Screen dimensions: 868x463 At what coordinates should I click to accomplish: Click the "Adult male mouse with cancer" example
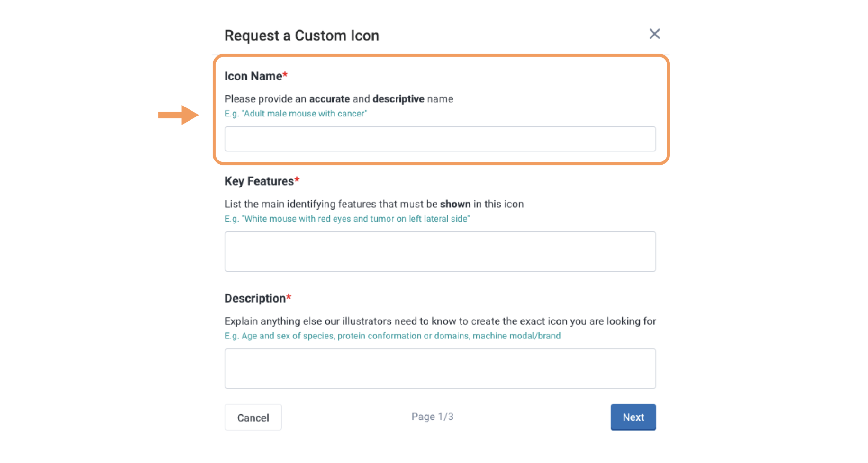(296, 114)
